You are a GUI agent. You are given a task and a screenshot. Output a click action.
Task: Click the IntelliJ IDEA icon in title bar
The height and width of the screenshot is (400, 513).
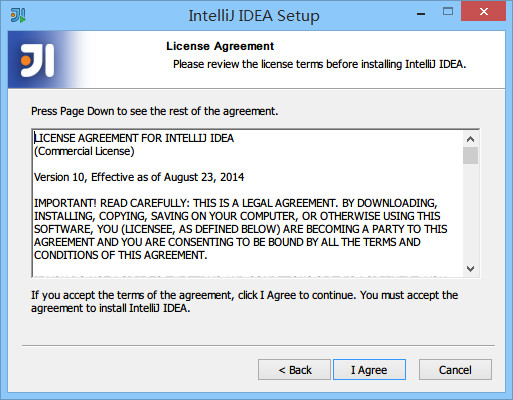(18, 15)
